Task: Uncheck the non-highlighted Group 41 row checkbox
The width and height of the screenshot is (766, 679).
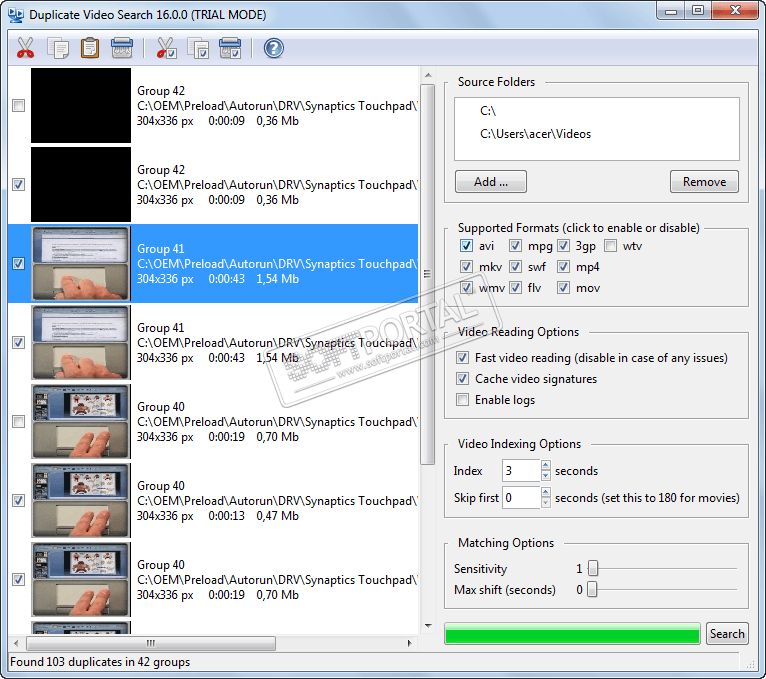Action: (19, 342)
